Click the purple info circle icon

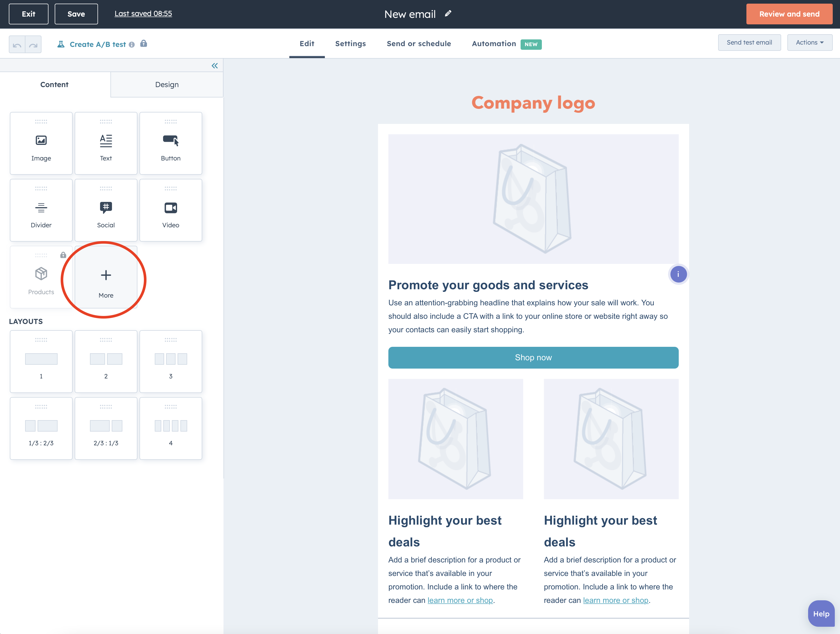coord(678,274)
